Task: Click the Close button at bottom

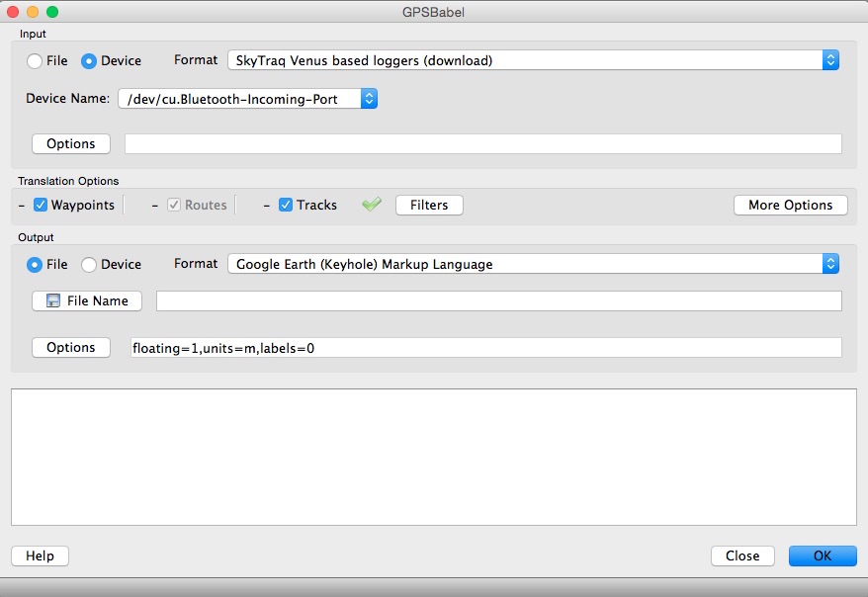Action: (742, 555)
